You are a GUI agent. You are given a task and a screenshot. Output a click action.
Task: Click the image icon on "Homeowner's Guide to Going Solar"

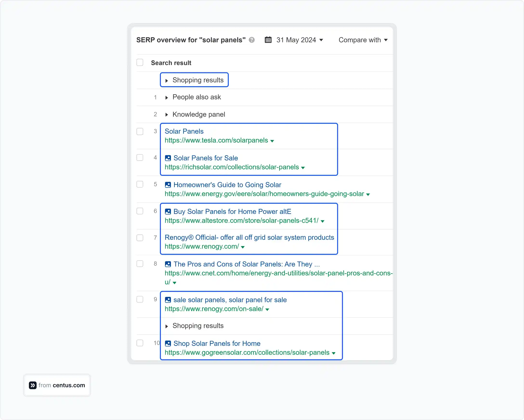tap(168, 185)
